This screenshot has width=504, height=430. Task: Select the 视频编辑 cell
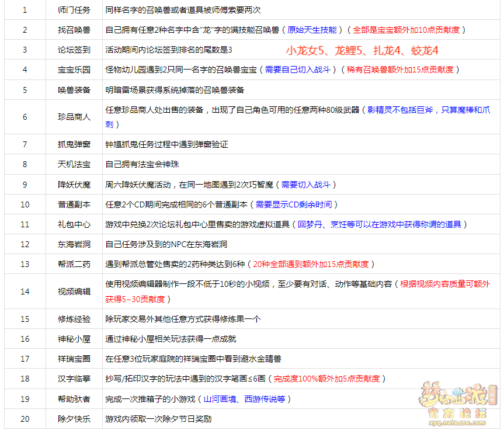click(74, 292)
